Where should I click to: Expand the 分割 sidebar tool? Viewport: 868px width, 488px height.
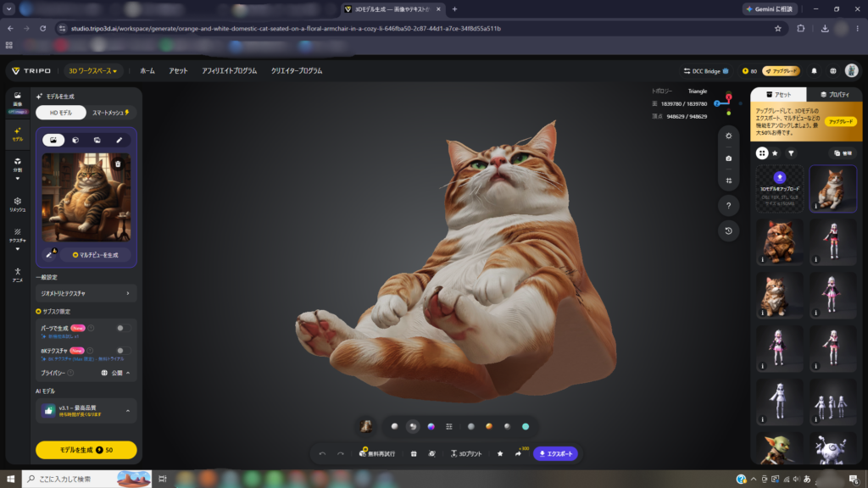[x=17, y=169]
